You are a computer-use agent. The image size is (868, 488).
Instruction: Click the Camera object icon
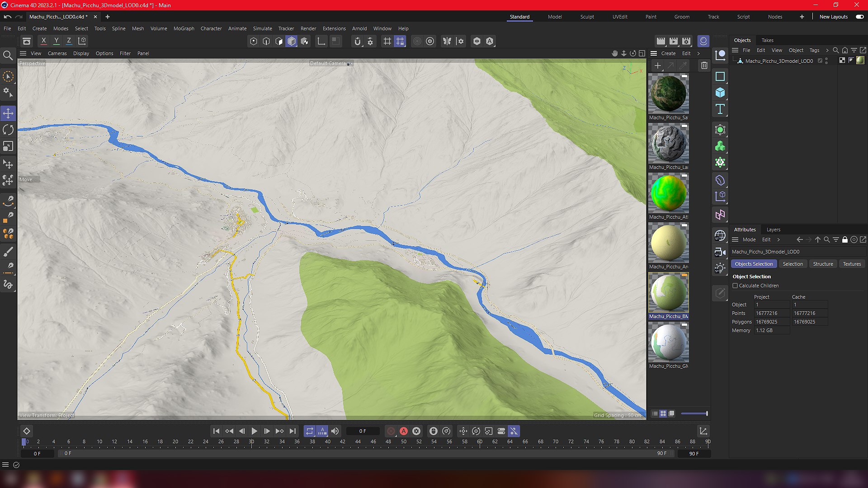point(720,252)
